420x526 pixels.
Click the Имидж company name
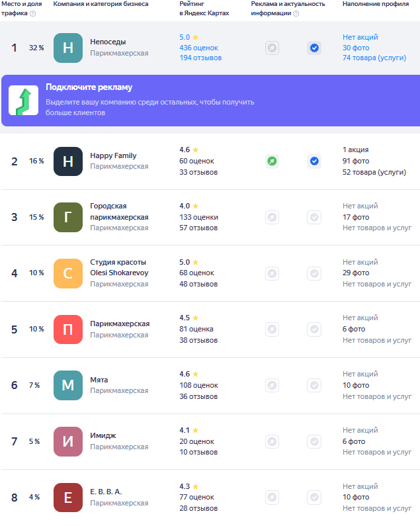point(103,435)
